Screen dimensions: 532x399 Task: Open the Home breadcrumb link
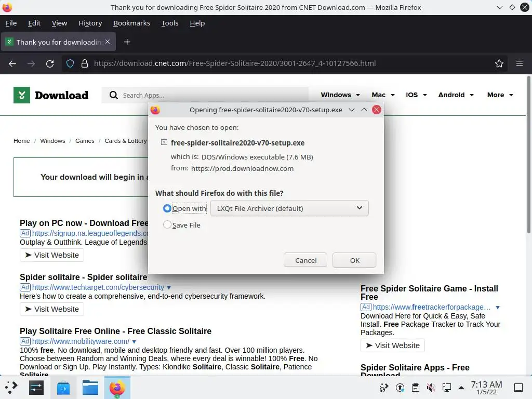click(x=22, y=141)
